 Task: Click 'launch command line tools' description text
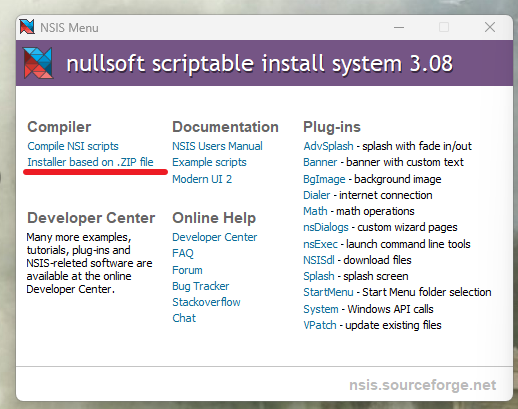(408, 244)
